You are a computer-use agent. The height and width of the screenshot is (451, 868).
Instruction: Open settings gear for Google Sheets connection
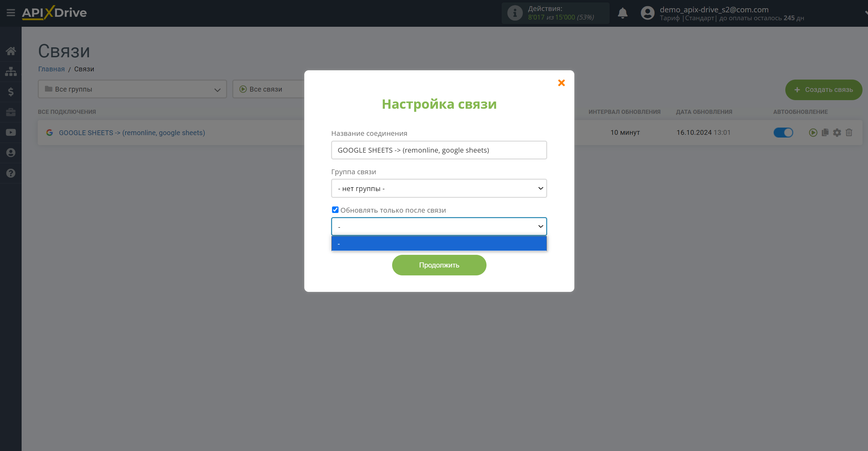point(837,132)
